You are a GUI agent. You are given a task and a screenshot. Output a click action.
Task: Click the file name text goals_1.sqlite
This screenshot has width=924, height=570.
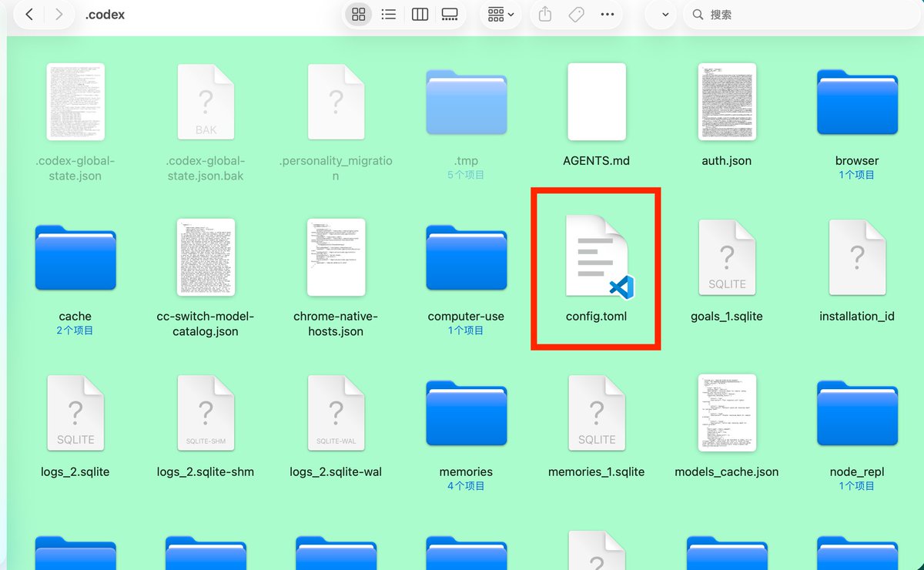726,316
